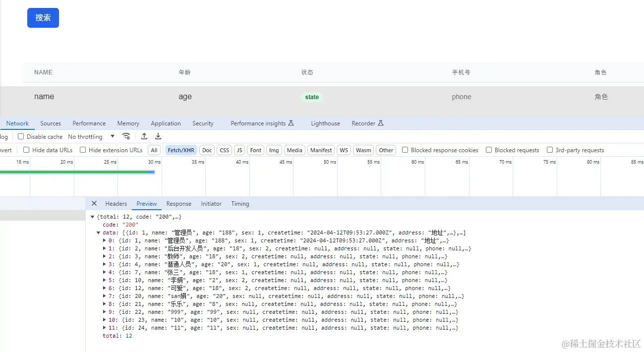Expand data item 4 张三
644x352 pixels.
tap(105, 273)
